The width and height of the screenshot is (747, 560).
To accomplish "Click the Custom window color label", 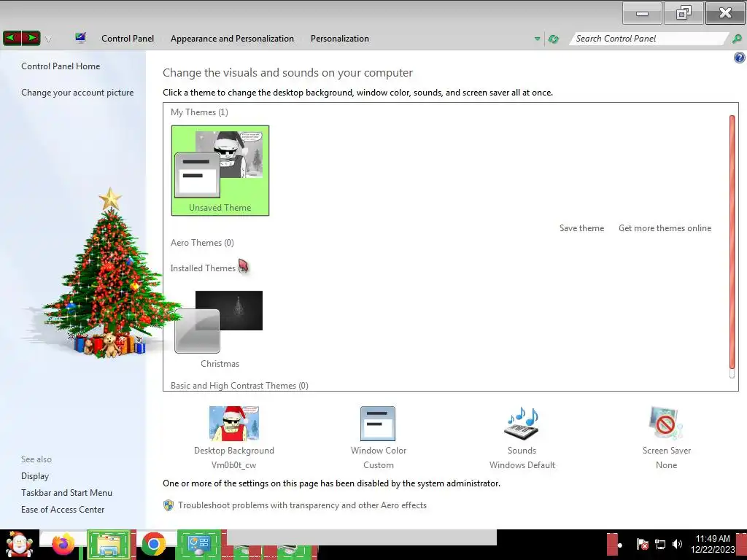I will (379, 464).
